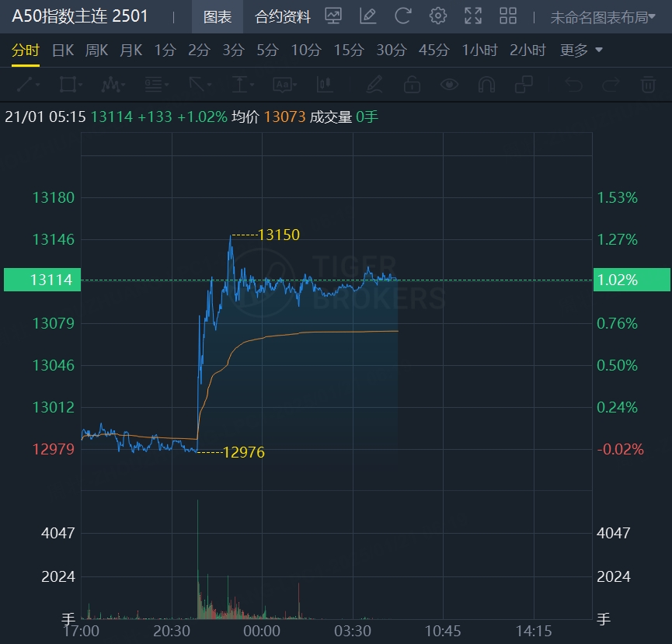
Task: Select the Aa text annotation tool
Action: 283,85
